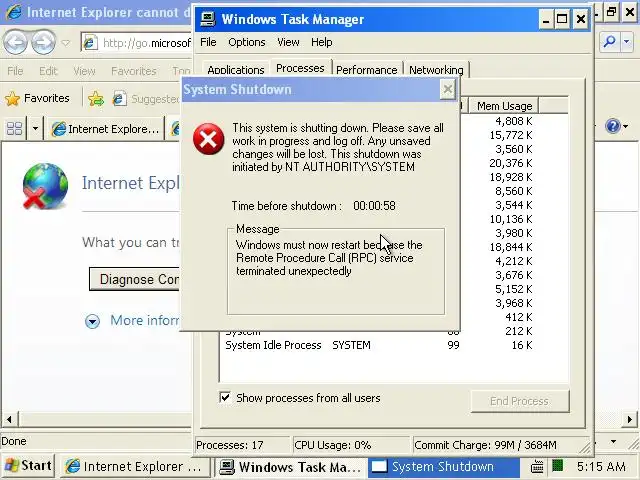640x480 pixels.
Task: Open IE File menu
Action: 15,71
